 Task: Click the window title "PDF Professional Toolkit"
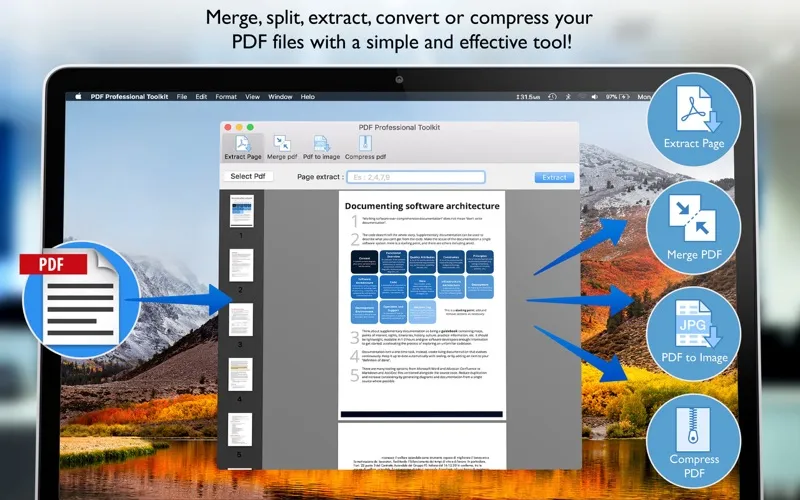(x=399, y=127)
